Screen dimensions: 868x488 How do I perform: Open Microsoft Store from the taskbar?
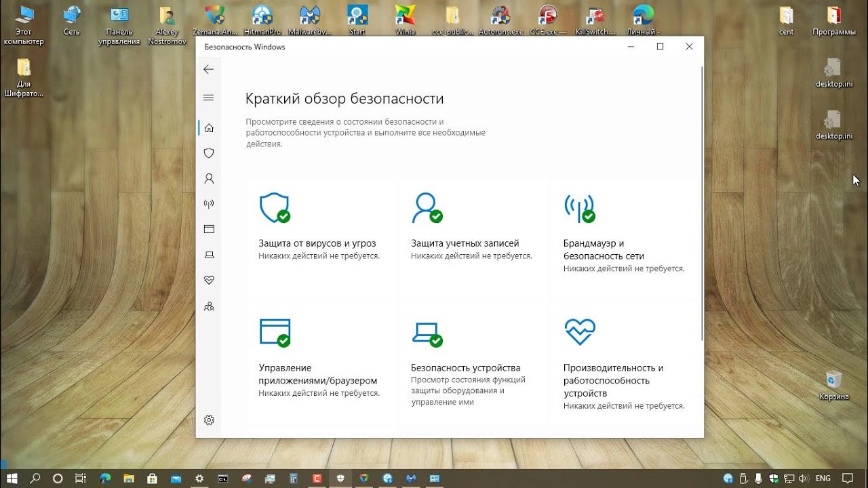point(152,478)
